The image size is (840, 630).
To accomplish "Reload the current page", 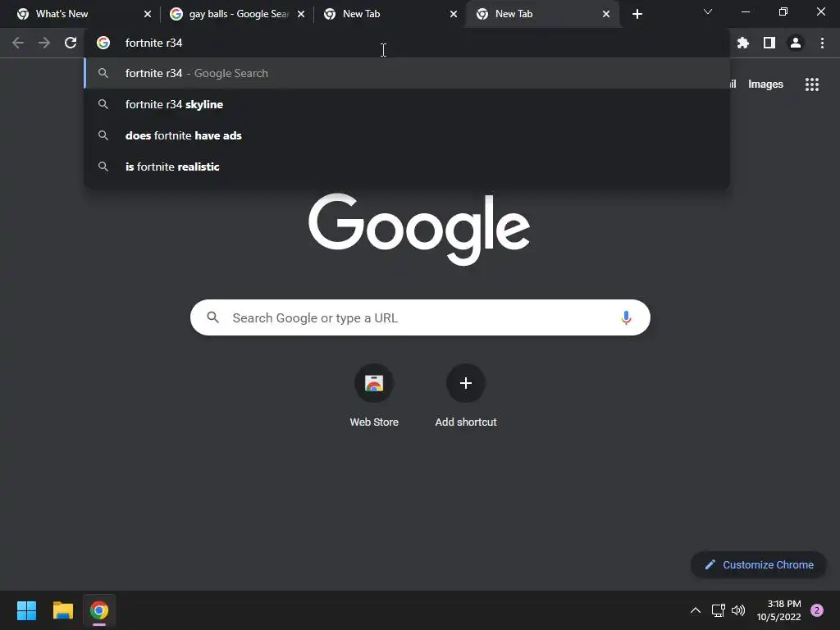I will coord(71,43).
